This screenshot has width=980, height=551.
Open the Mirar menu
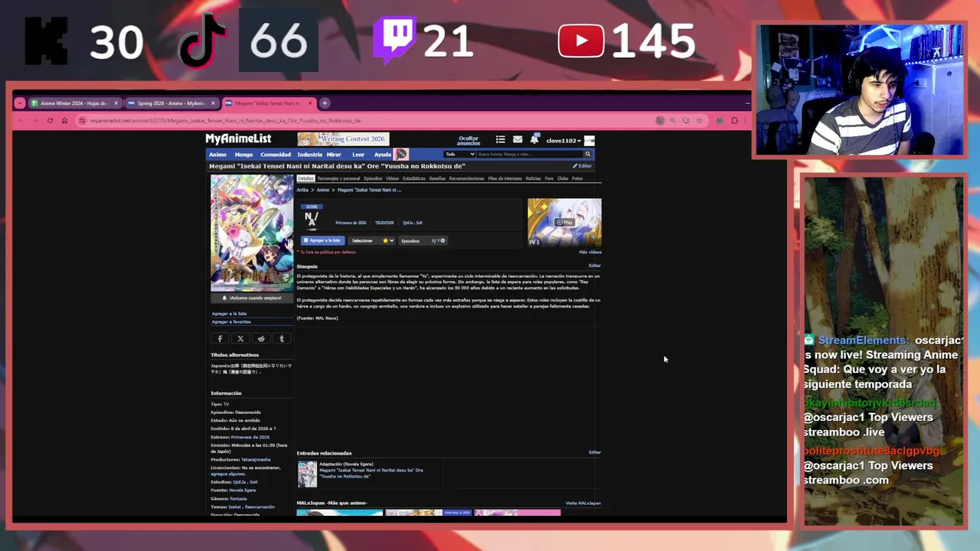[x=334, y=155]
